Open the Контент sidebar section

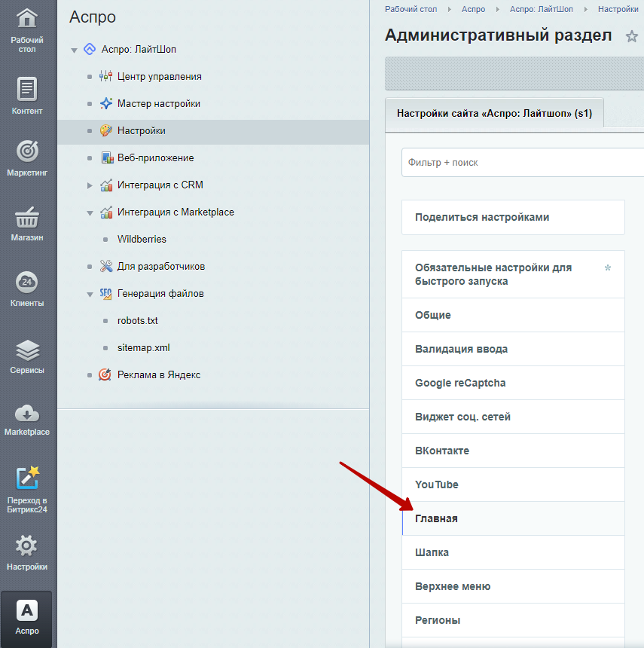click(27, 96)
